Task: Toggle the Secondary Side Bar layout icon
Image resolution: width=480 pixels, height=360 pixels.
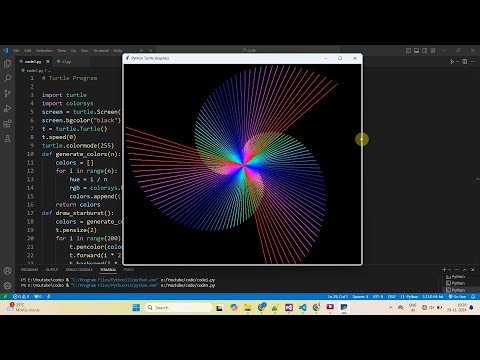Action: point(425,50)
